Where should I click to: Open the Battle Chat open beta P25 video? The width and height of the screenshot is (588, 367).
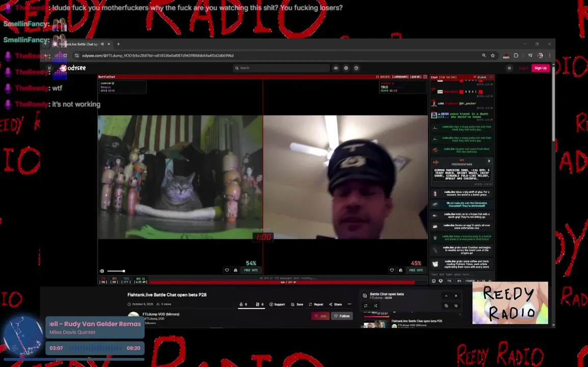tap(417, 321)
